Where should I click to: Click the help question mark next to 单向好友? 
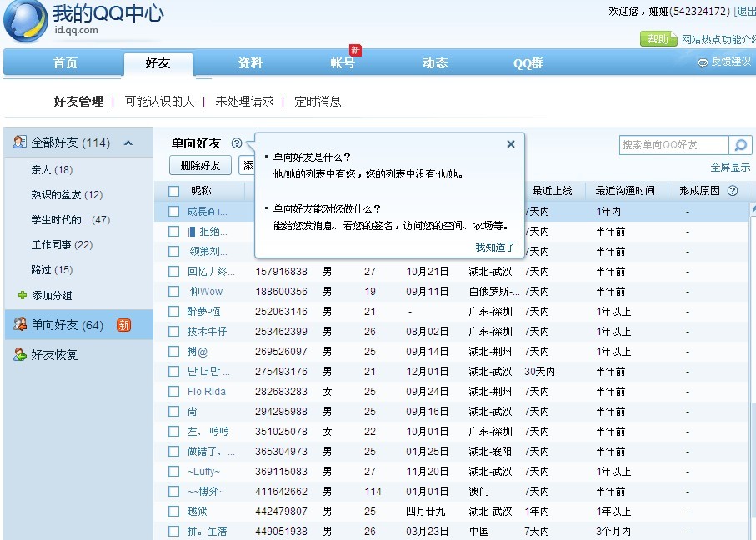point(236,143)
